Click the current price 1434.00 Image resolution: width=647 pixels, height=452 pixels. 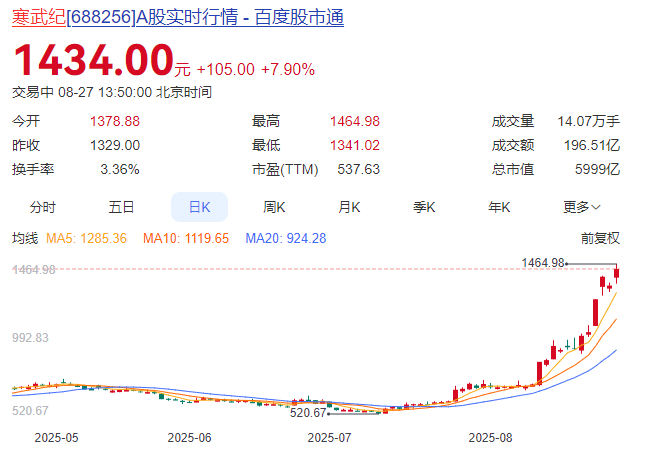(x=94, y=60)
